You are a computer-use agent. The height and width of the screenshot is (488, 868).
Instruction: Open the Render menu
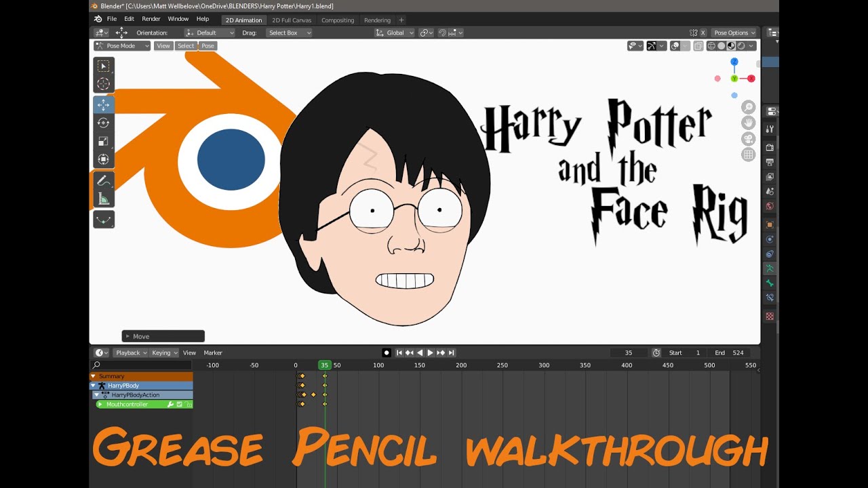[x=151, y=19]
